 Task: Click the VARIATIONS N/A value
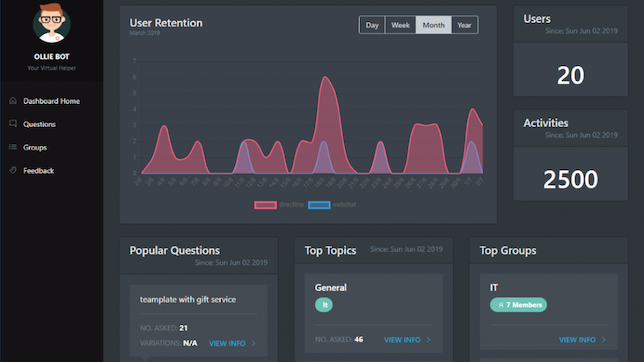click(x=190, y=343)
